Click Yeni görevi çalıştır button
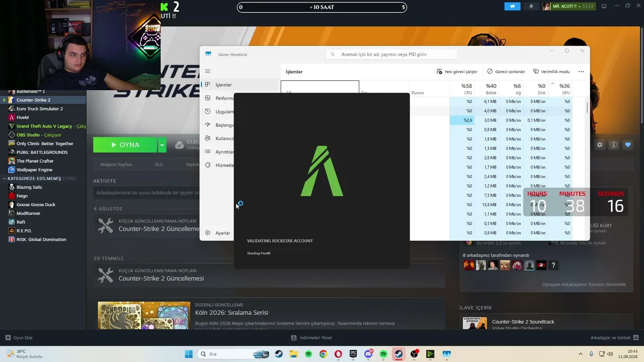Image resolution: width=644 pixels, height=362 pixels. (x=457, y=72)
